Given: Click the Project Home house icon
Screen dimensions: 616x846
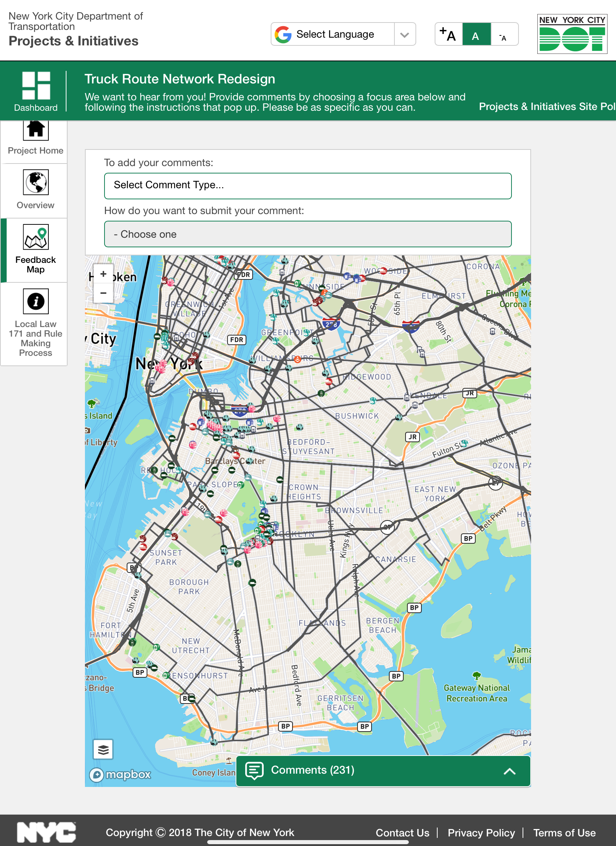Looking at the screenshot, I should (36, 130).
